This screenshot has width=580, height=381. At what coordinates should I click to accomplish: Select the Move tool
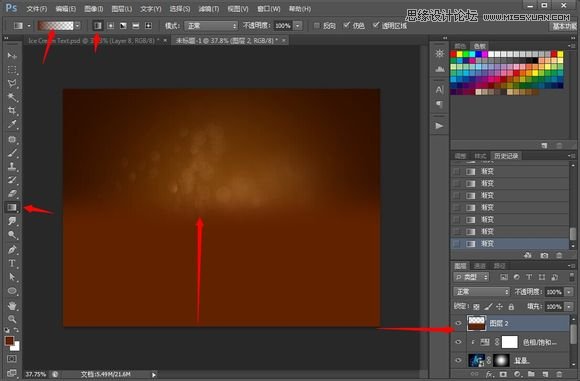coord(12,56)
